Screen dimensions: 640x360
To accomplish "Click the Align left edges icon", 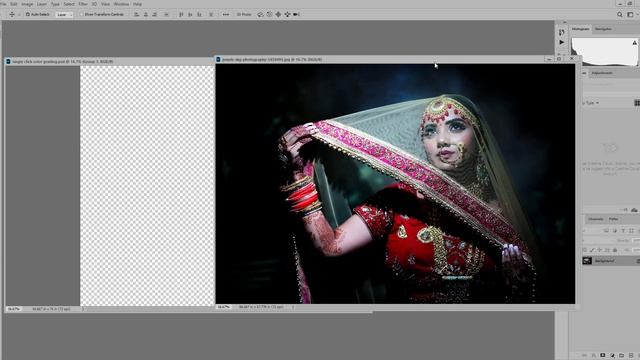I will pyautogui.click(x=137, y=14).
